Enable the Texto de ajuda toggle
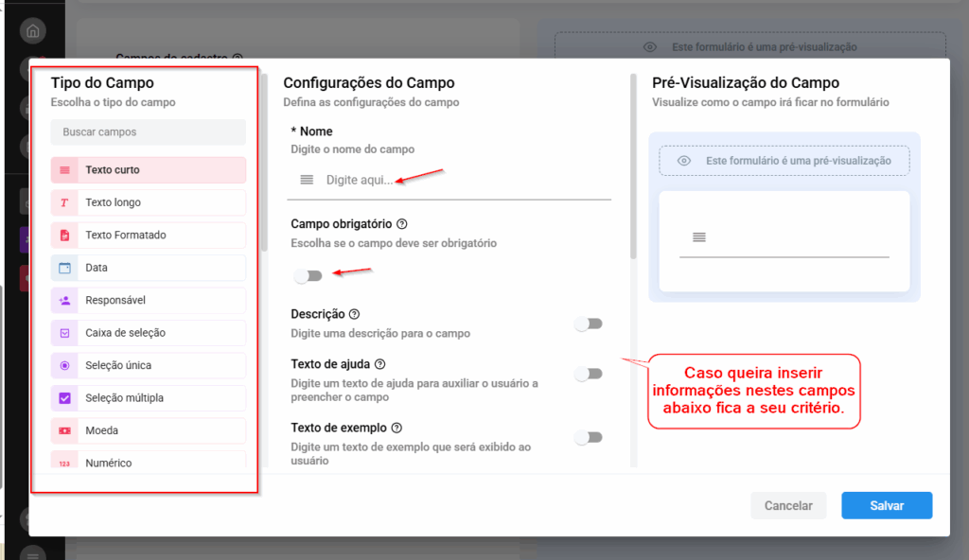This screenshot has height=560, width=969. point(589,374)
